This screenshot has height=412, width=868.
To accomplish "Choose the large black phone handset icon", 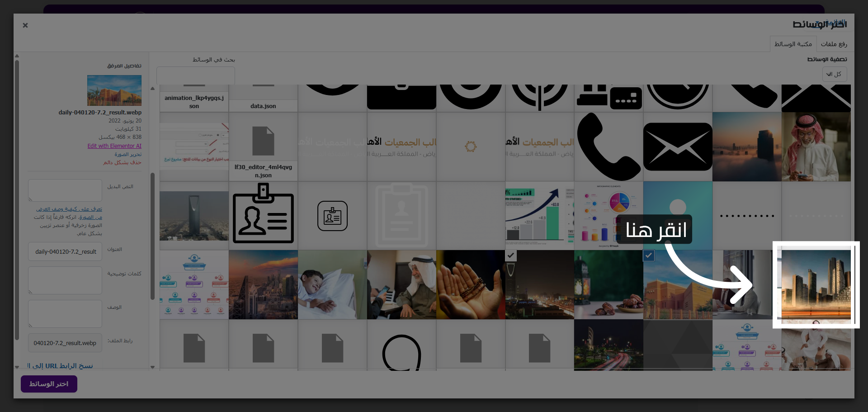I will point(609,147).
